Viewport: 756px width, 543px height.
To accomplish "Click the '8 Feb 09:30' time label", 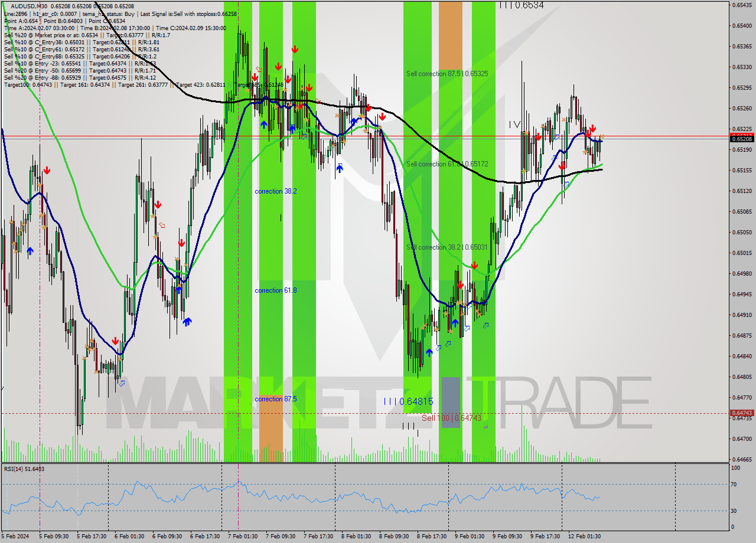I will click(x=395, y=537).
